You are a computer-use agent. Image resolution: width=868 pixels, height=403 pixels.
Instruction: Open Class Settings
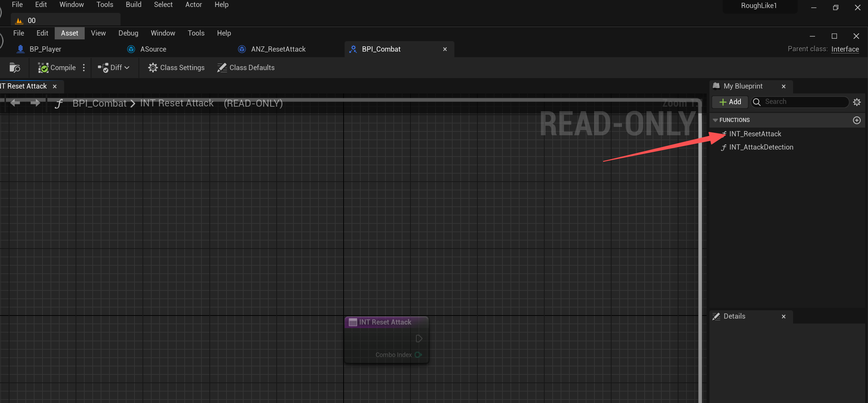176,68
